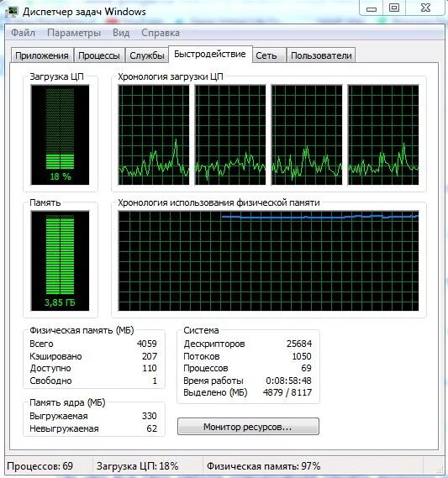
Task: Switch to the Службы tab
Action: coord(147,55)
